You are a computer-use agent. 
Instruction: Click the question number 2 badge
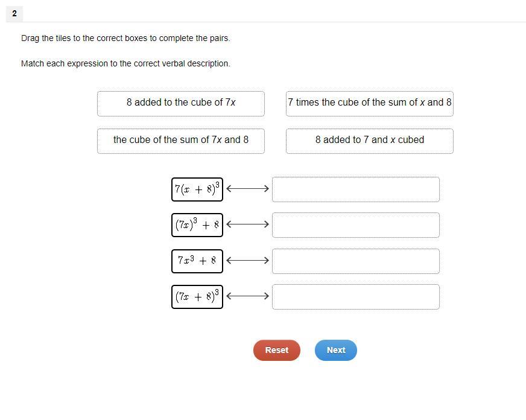(14, 14)
